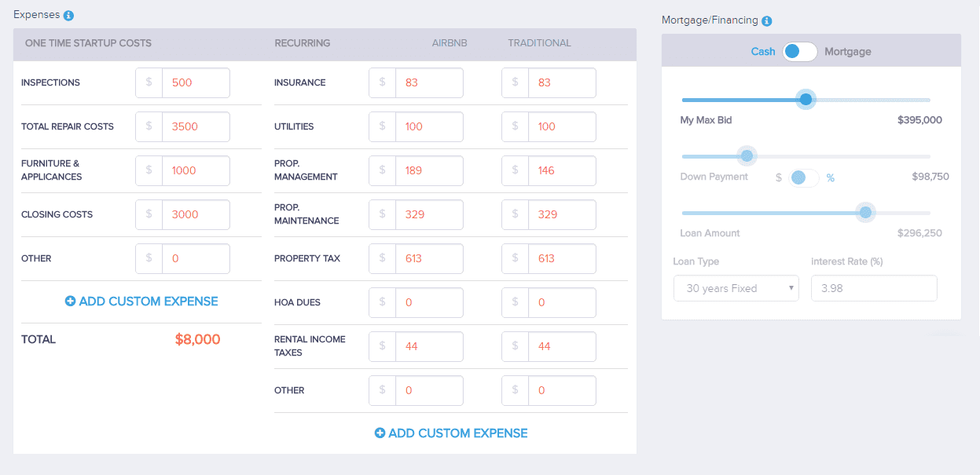Add custom expense to one-time startup costs
980x475 pixels.
click(148, 301)
